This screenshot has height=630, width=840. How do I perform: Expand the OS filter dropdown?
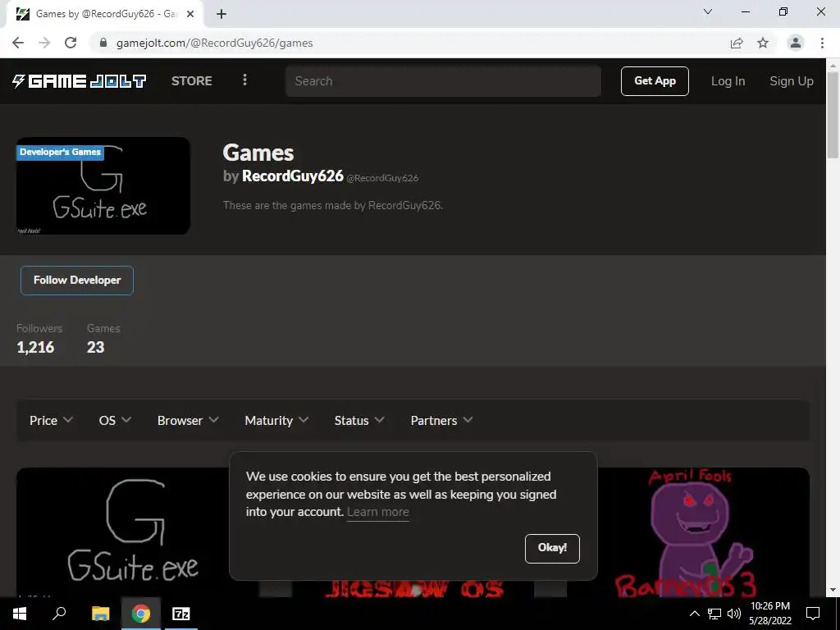click(x=115, y=421)
